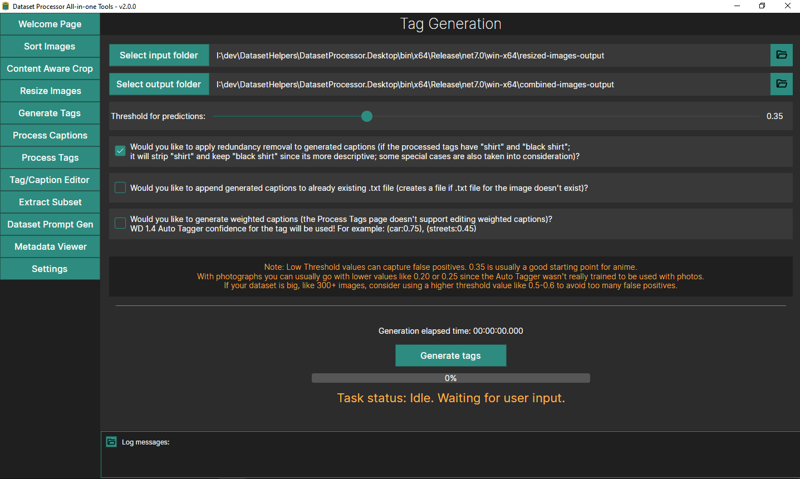
Task: Open Content Aware Crop page
Action: coord(50,68)
